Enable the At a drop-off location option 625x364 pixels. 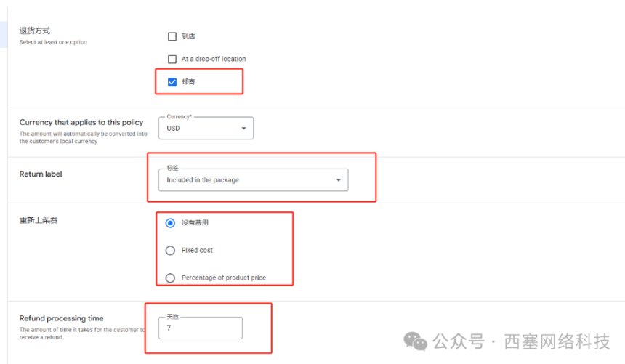point(172,59)
